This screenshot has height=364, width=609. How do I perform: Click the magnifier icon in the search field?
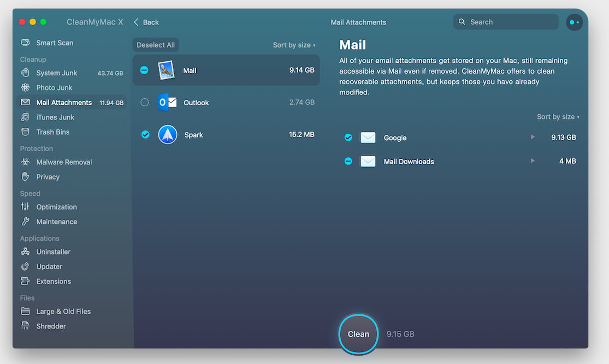pyautogui.click(x=462, y=22)
